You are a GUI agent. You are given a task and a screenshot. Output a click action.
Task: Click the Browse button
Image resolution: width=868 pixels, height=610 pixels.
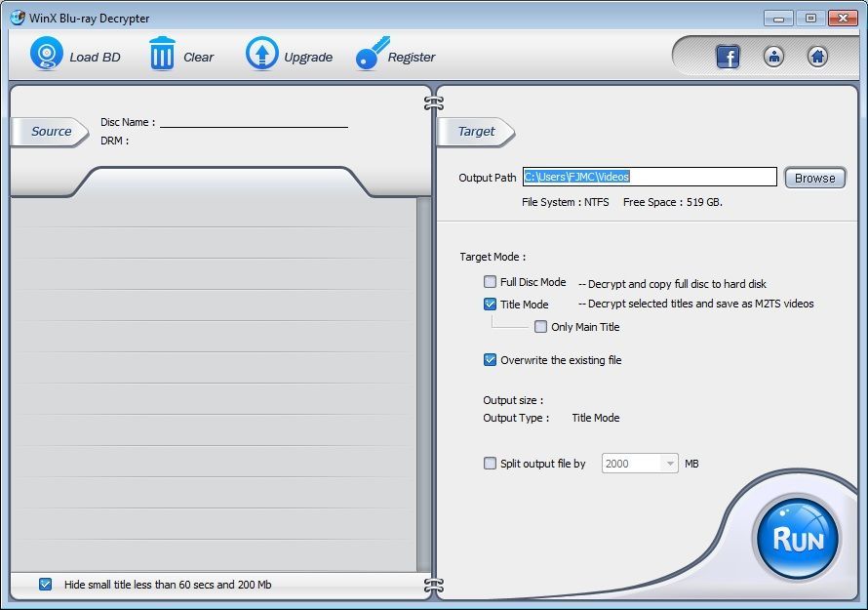pos(815,178)
